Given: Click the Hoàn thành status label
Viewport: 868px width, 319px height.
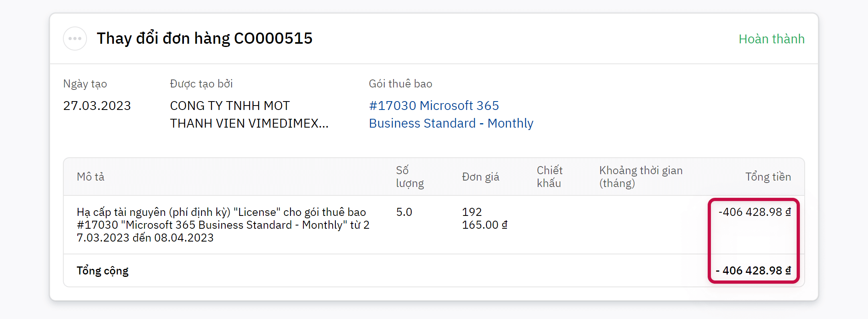Looking at the screenshot, I should click(x=771, y=39).
